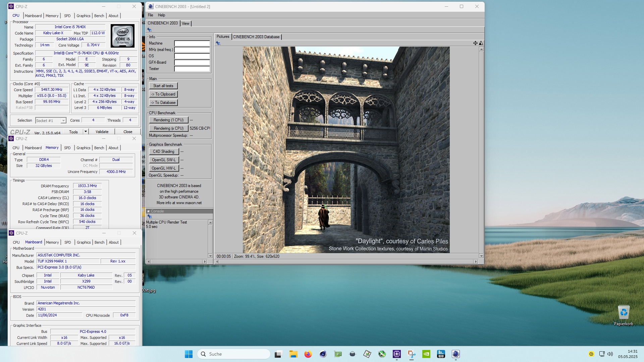This screenshot has width=644, height=362.
Task: Open Windows Start menu
Action: (x=189, y=354)
